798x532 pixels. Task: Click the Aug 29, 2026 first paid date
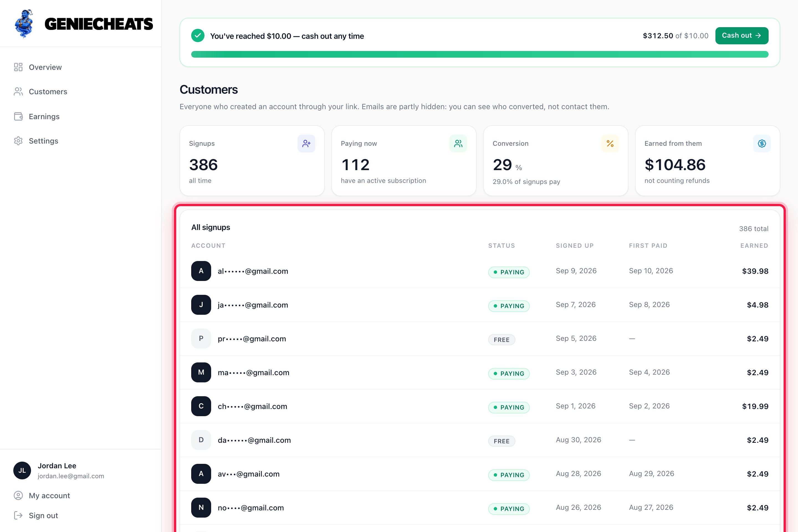[x=651, y=474]
